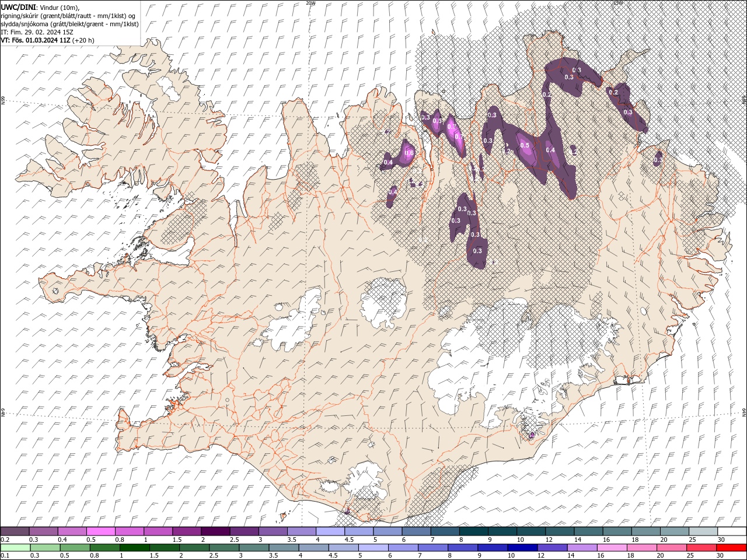Click the (+20 h) forecast offset text

click(x=82, y=40)
